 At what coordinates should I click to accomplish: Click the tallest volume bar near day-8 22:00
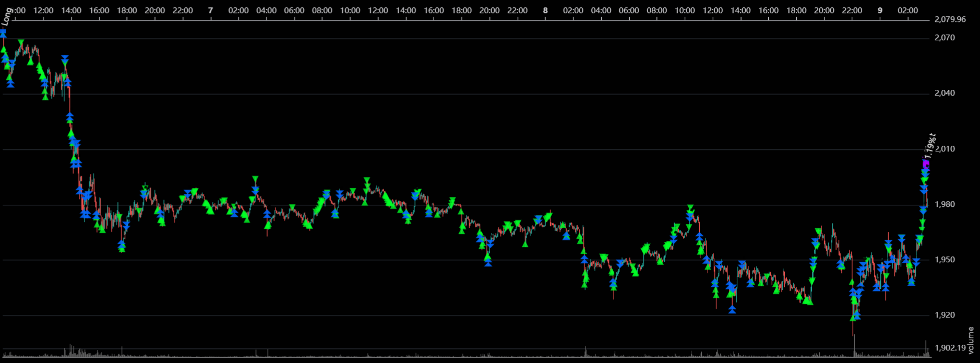pos(854,345)
